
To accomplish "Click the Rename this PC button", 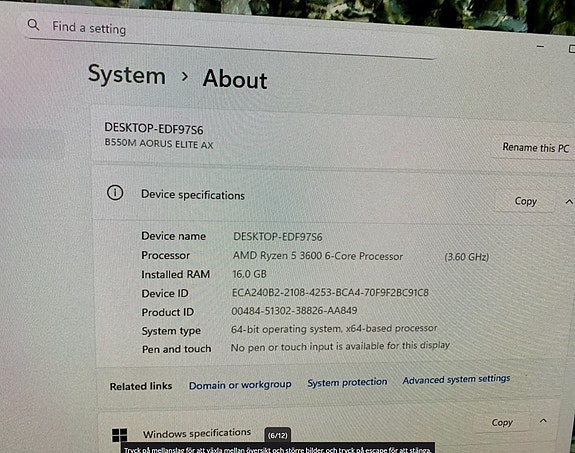I will 535,147.
